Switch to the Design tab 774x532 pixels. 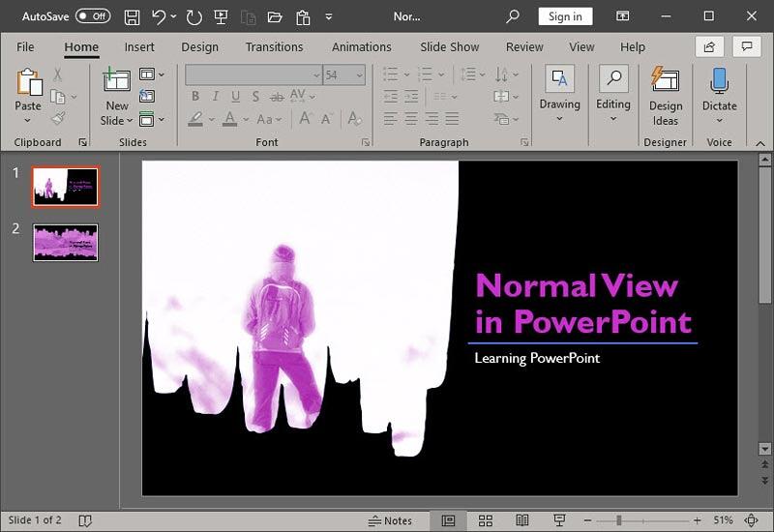(x=199, y=46)
